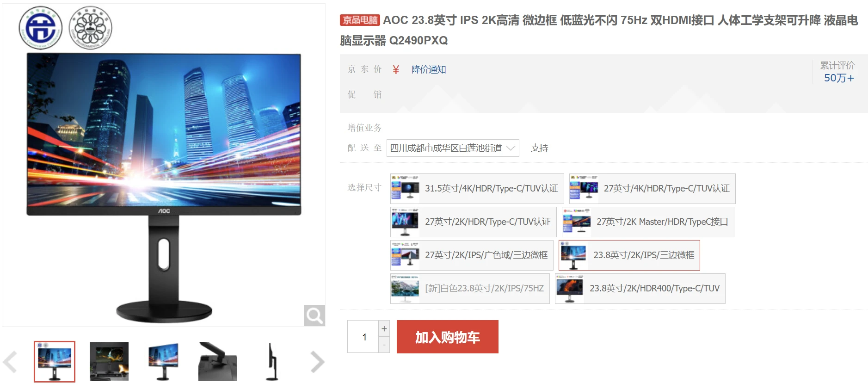Open the 降价通知 price alert link
This screenshot has width=868, height=389.
[x=429, y=69]
